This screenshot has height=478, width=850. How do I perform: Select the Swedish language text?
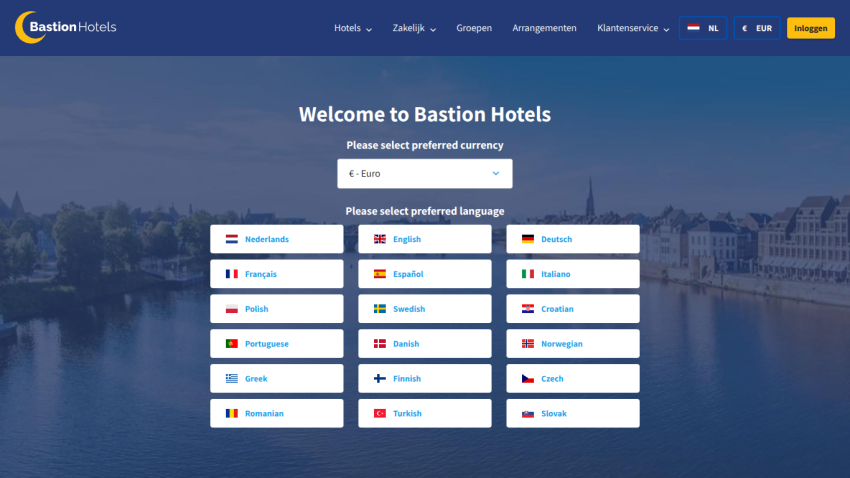[409, 309]
